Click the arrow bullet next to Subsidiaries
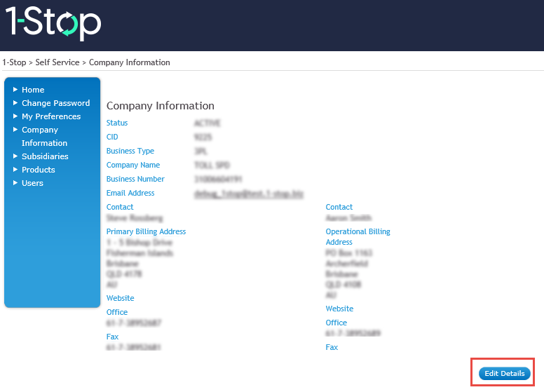The image size is (544, 392). click(x=15, y=156)
